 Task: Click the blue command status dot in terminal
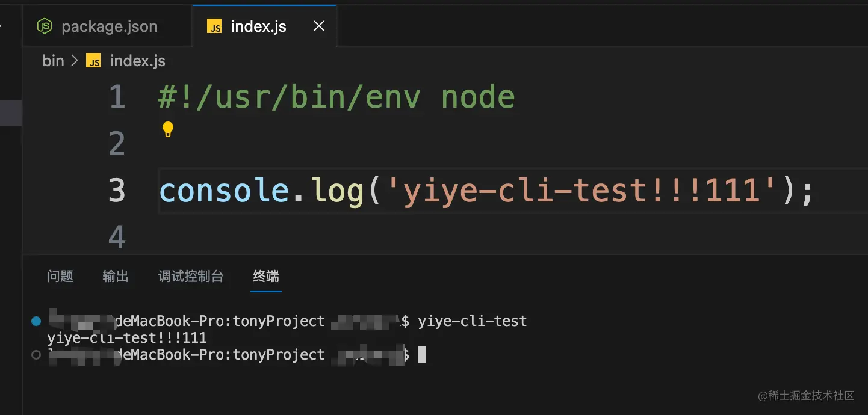(x=36, y=321)
